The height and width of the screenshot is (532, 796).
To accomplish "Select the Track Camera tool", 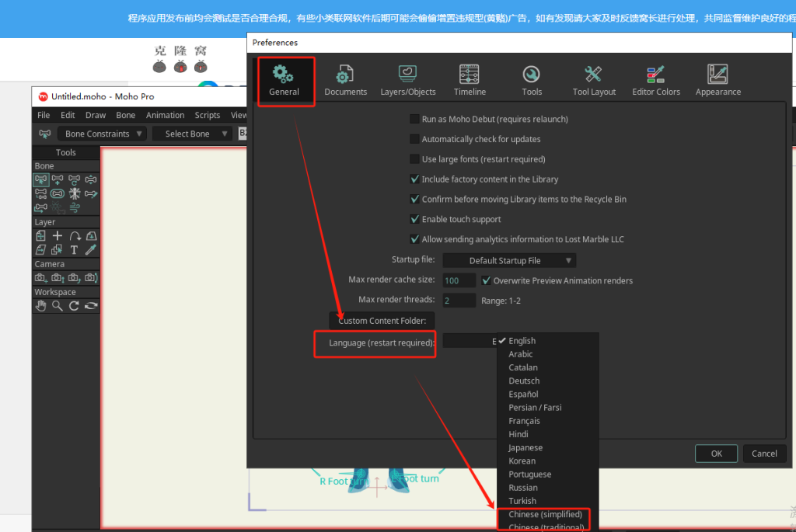I will pyautogui.click(x=41, y=278).
